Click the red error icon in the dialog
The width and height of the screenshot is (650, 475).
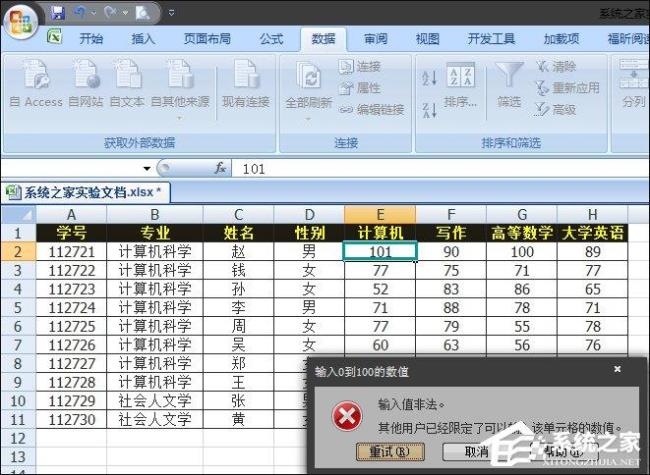347,416
